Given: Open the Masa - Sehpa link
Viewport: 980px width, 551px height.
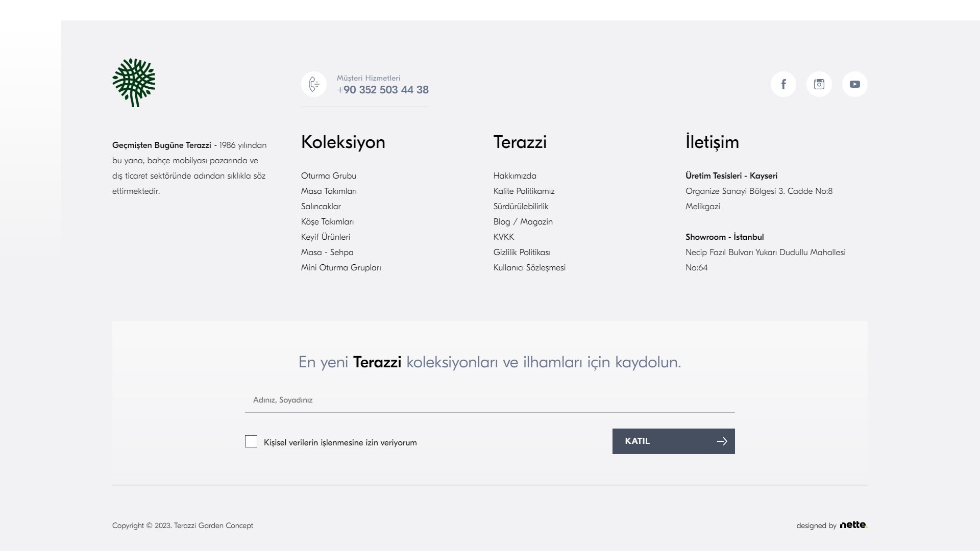Looking at the screenshot, I should click(327, 252).
